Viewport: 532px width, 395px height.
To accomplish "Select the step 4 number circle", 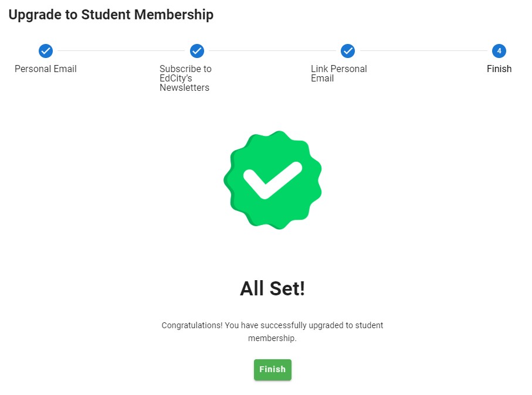I will pyautogui.click(x=499, y=51).
